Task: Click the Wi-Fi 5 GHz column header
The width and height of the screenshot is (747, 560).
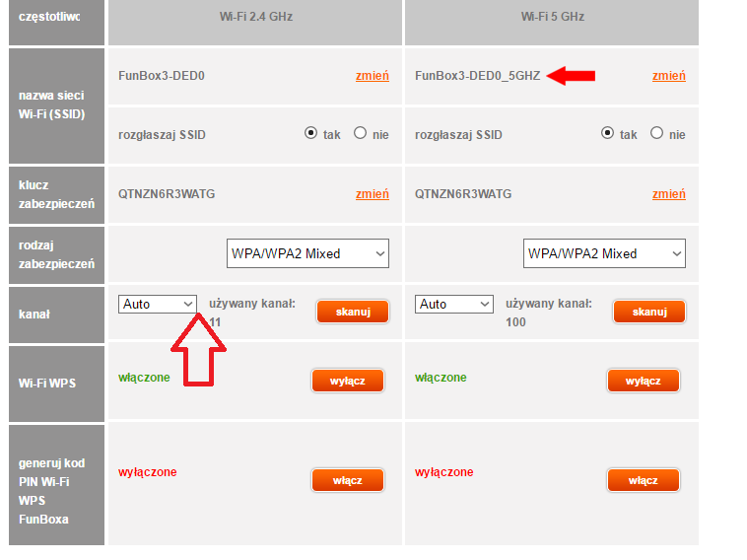Action: click(x=551, y=18)
